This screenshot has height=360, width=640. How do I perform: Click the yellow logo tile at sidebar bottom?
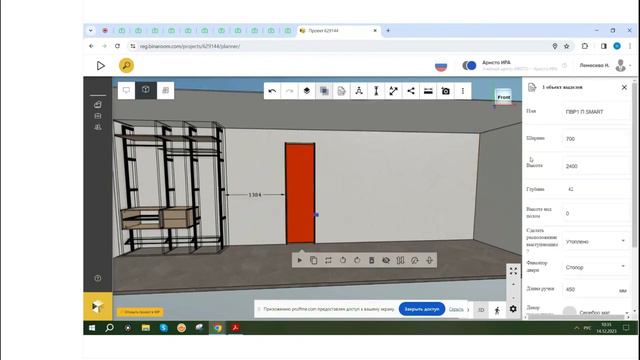tap(98, 306)
